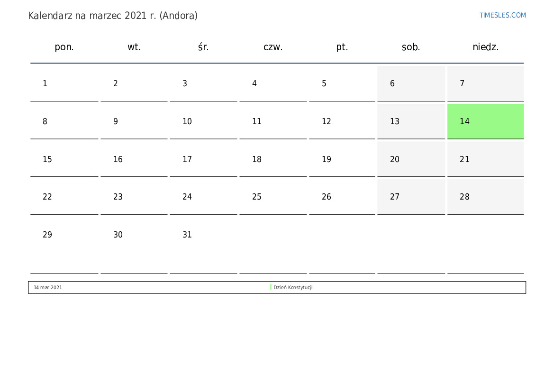This screenshot has width=554, height=392.
Task: Click day 3 in the calendar
Action: pos(203,83)
